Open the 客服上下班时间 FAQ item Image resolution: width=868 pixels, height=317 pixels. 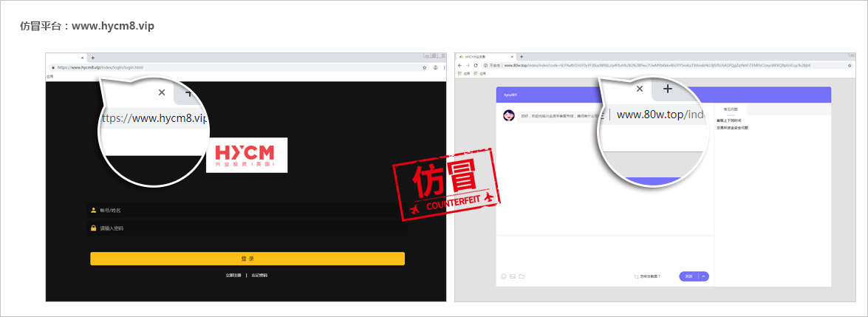[729, 120]
